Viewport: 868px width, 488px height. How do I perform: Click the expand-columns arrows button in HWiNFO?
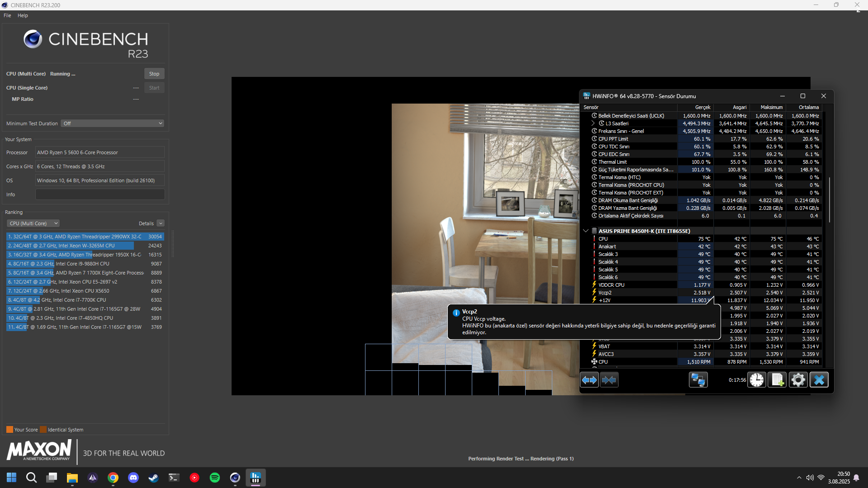pyautogui.click(x=589, y=380)
